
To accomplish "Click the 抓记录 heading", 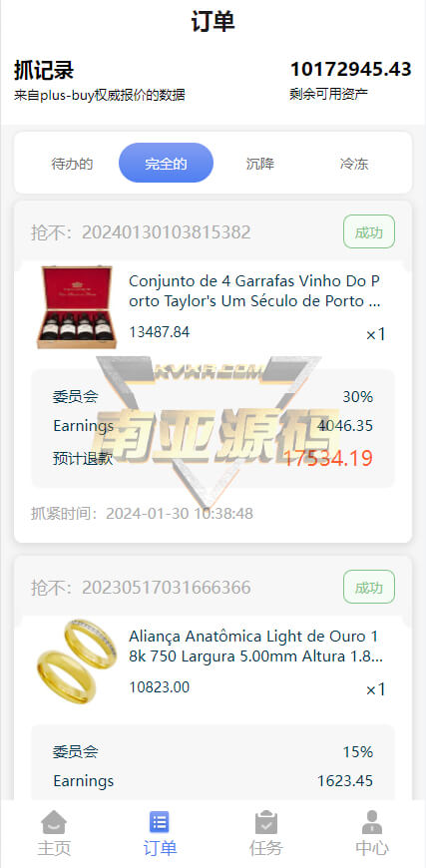I will tap(44, 70).
